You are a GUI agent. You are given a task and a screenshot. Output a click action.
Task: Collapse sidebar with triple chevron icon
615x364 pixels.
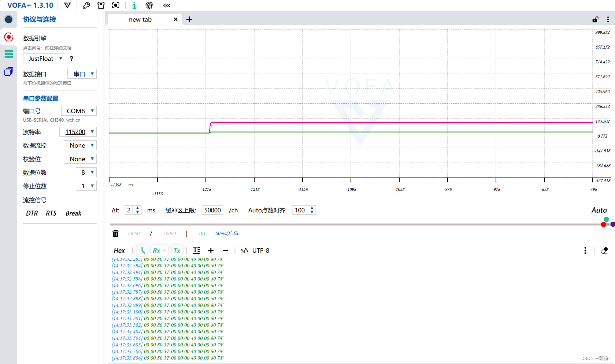pyautogui.click(x=167, y=5)
